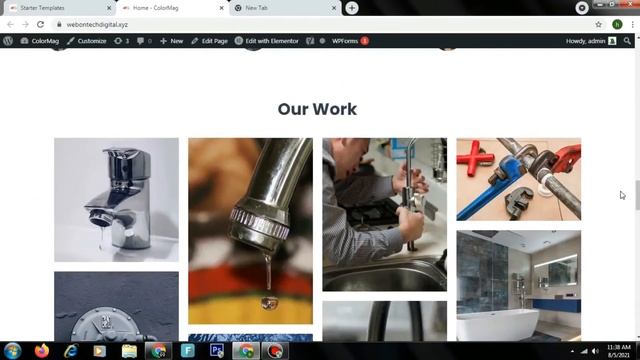Open Edit with Elementor
640x360 pixels.
click(x=267, y=41)
